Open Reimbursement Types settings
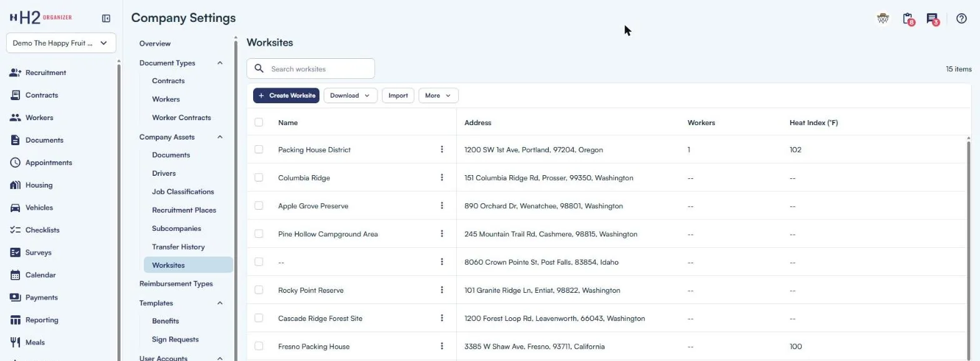The image size is (980, 361). [x=176, y=284]
